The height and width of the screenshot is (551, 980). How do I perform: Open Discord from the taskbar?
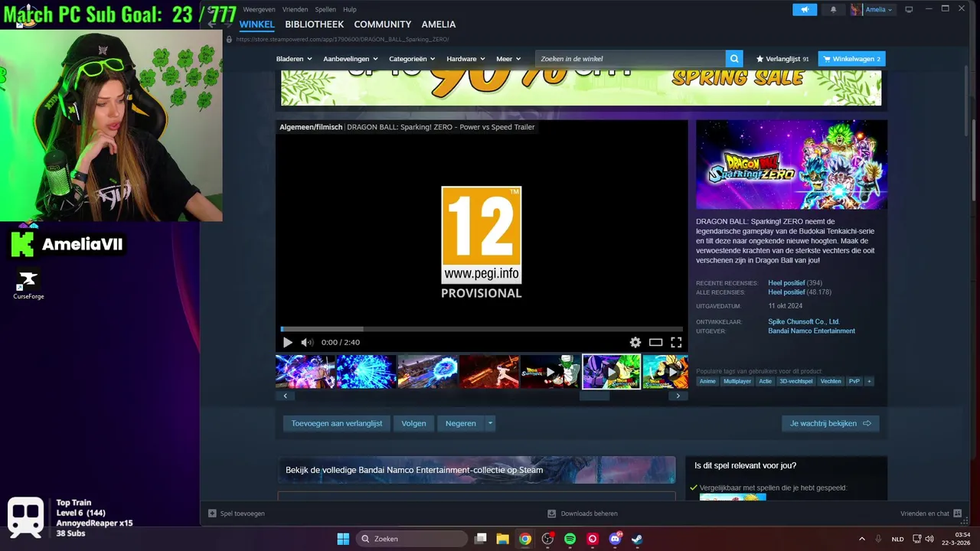pyautogui.click(x=615, y=539)
